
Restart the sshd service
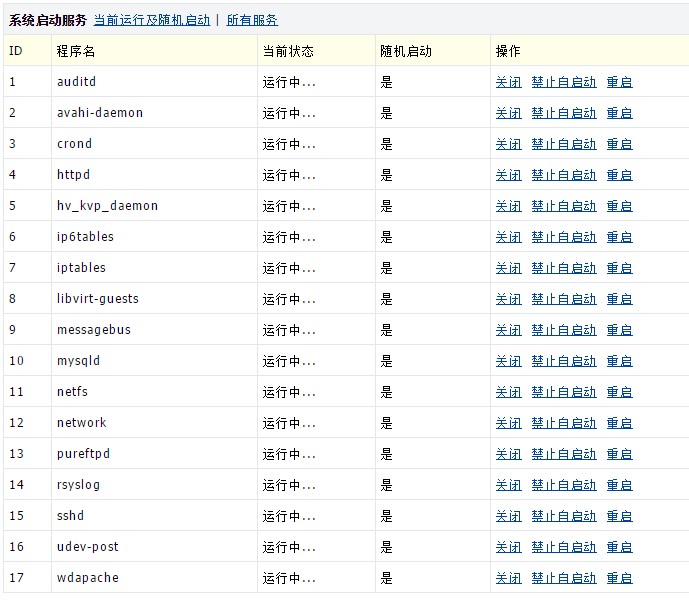[x=619, y=516]
